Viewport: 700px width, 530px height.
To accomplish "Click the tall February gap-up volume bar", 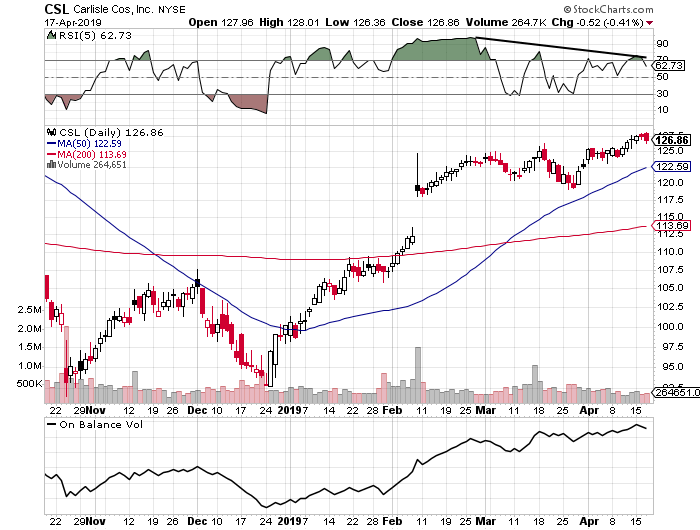I will (x=418, y=375).
